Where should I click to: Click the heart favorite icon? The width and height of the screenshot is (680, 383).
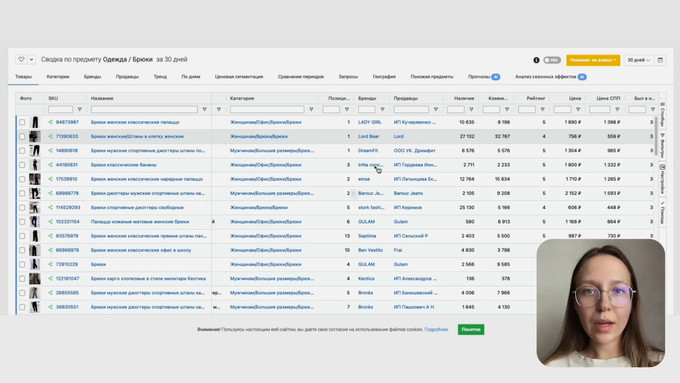21,59
